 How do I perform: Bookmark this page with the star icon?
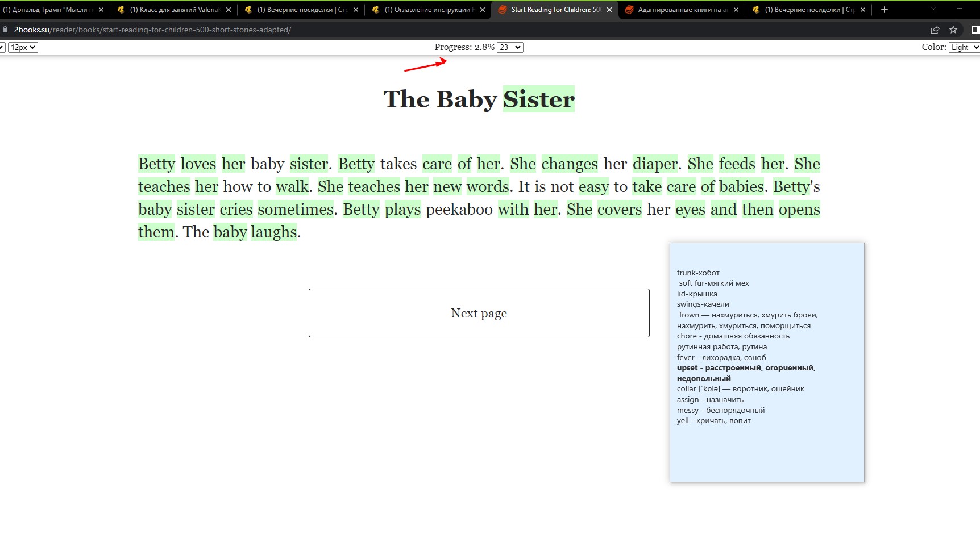point(953,30)
